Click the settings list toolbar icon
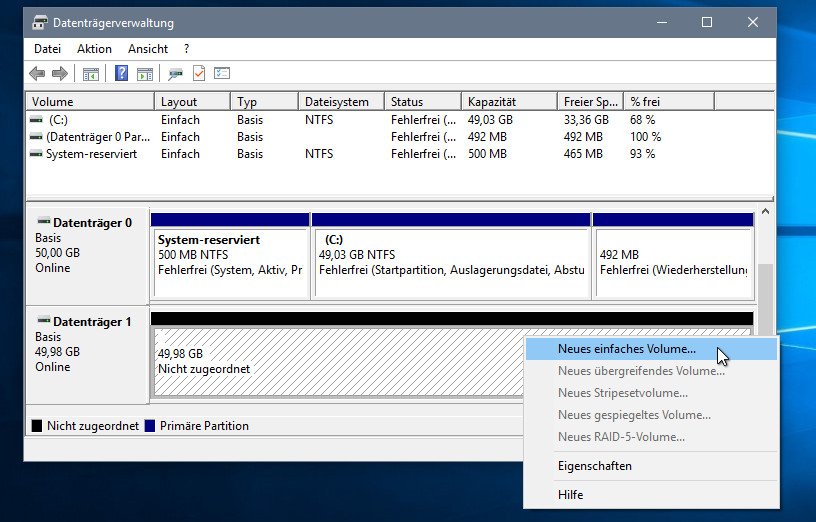816x522 pixels. [222, 73]
